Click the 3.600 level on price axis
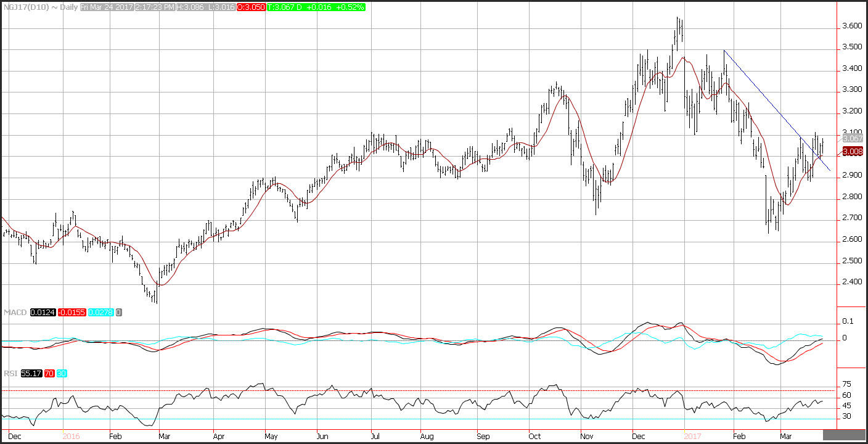868x444 pixels. pyautogui.click(x=851, y=26)
